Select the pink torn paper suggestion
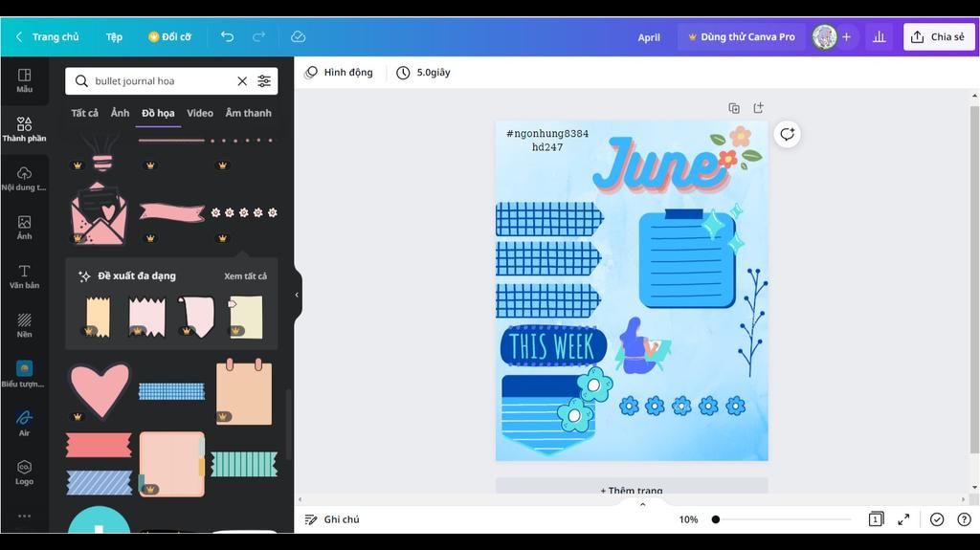This screenshot has height=550, width=980. point(146,318)
